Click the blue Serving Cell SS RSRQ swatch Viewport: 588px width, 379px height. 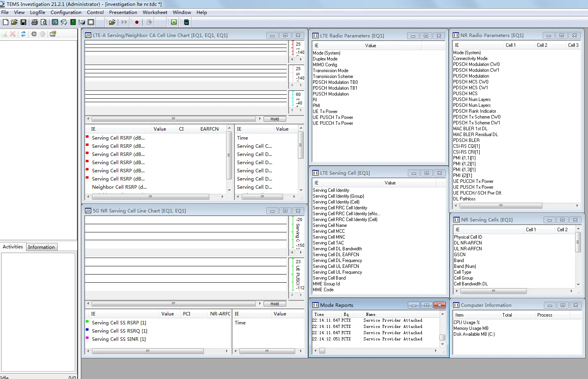click(87, 330)
